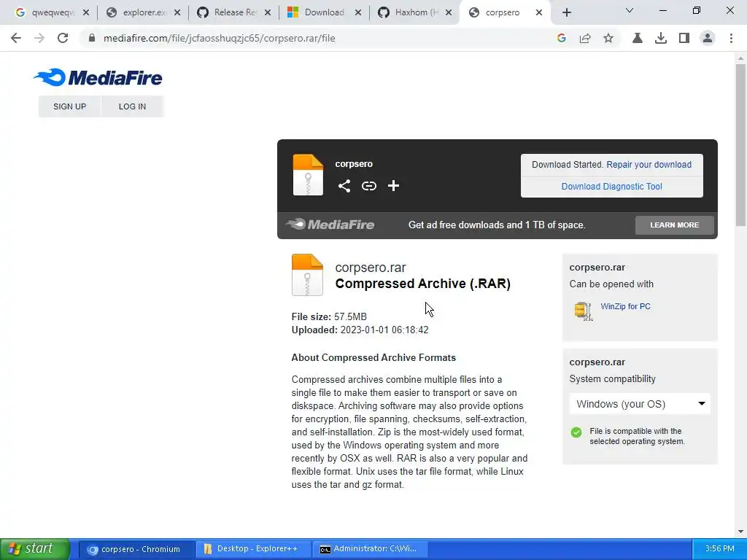Click the SIGN UP button
Image resolution: width=747 pixels, height=560 pixels.
(69, 106)
